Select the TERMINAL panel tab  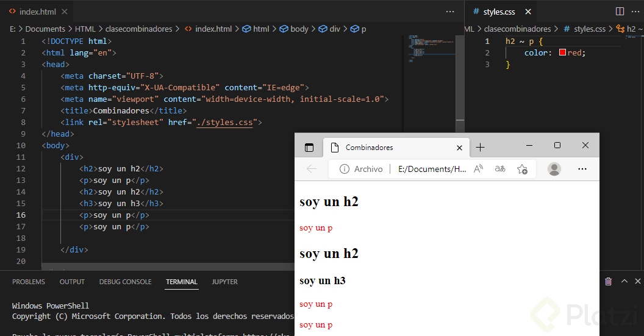click(x=182, y=282)
